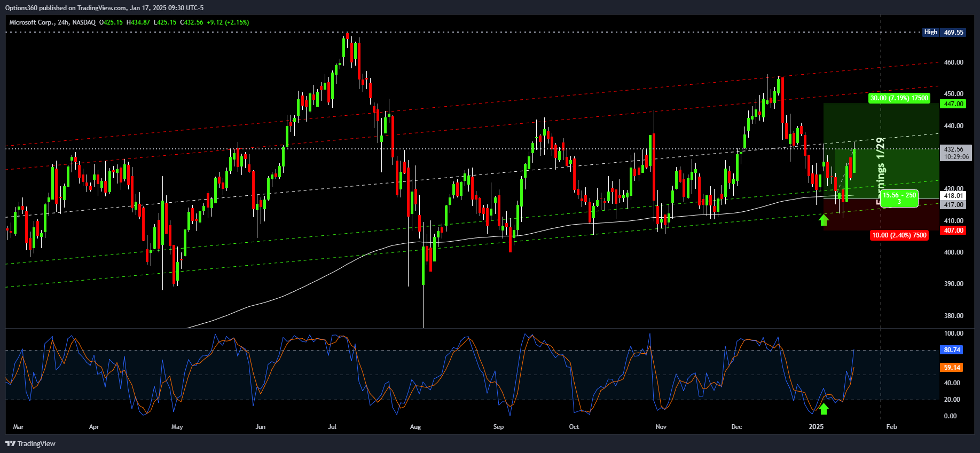Viewport: 980px width, 453px height.
Task: Click the 'Jul' time axis label
Action: click(332, 427)
